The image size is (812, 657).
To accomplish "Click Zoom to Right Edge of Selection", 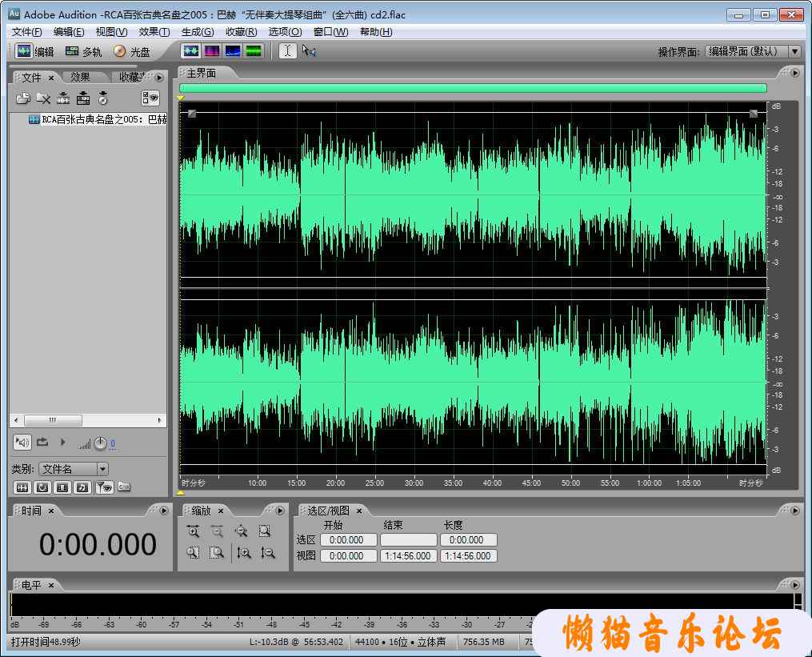I will (217, 553).
